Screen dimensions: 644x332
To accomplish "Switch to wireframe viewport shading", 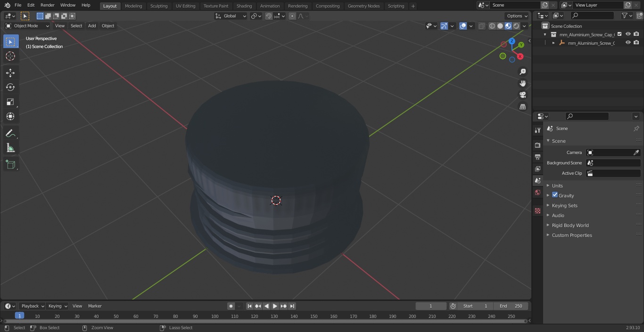I will click(x=492, y=26).
